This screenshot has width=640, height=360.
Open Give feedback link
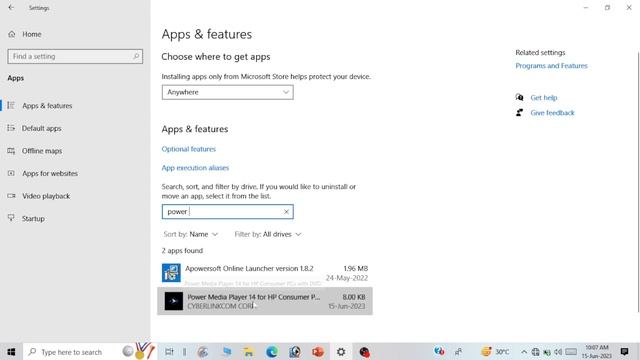tap(552, 113)
